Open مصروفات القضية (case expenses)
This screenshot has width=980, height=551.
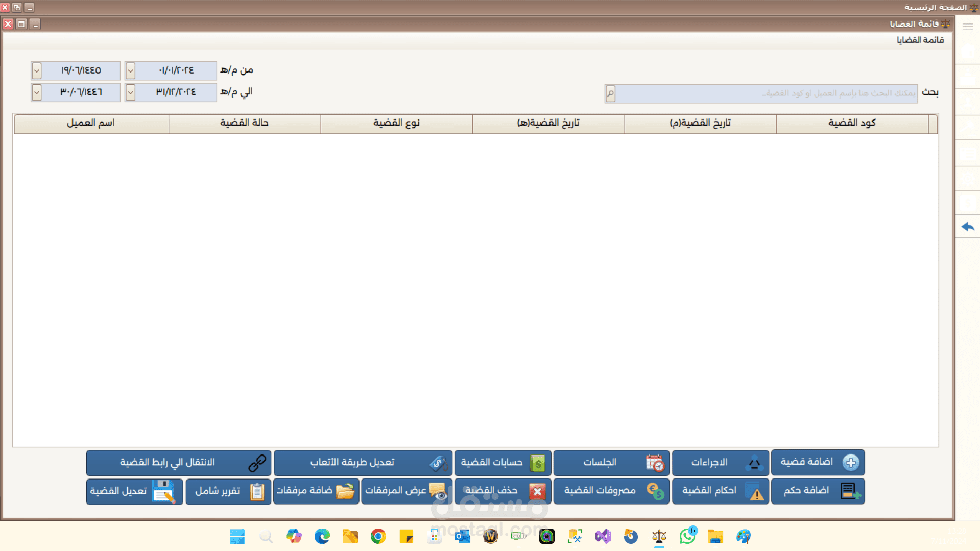[x=611, y=491]
